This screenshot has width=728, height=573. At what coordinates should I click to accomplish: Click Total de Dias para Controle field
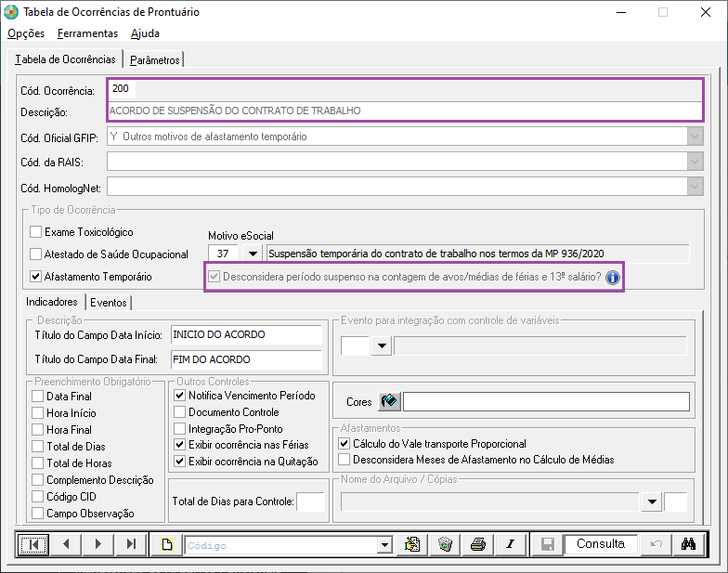(x=310, y=501)
